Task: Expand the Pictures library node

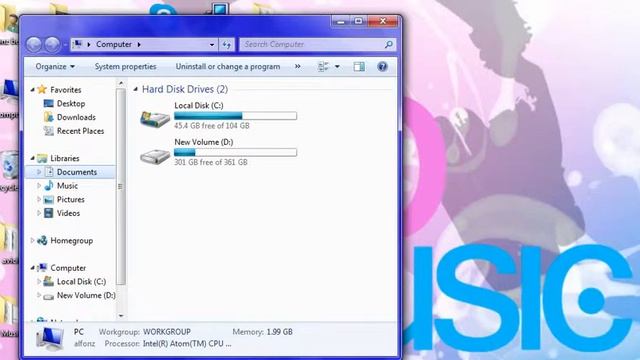Action: pyautogui.click(x=39, y=200)
